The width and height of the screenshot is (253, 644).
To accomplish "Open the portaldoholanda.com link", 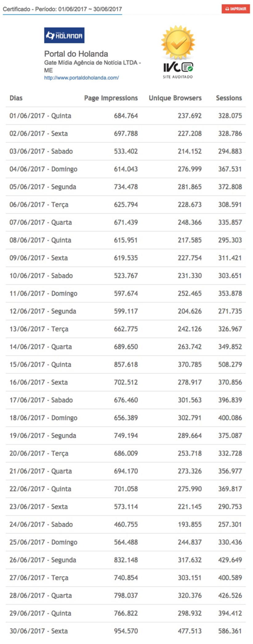I will pyautogui.click(x=81, y=78).
